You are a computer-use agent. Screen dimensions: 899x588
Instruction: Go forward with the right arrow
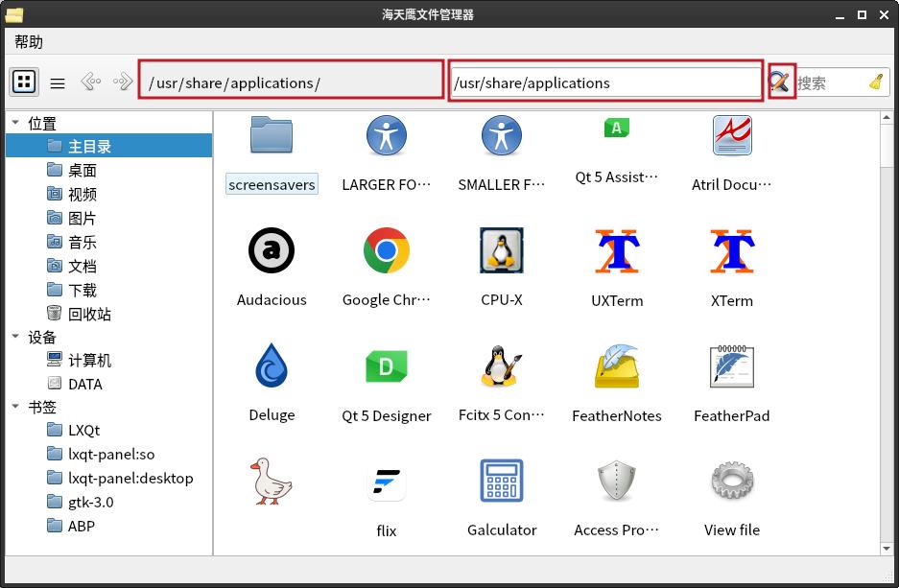pos(123,82)
